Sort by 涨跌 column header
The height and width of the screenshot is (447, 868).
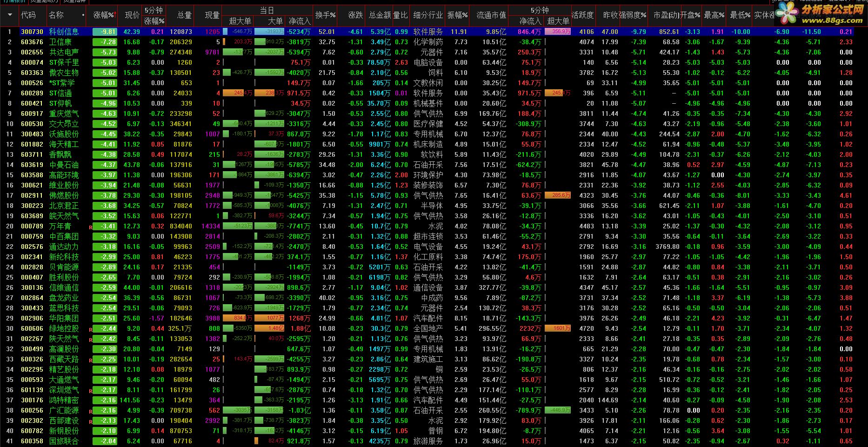point(355,15)
